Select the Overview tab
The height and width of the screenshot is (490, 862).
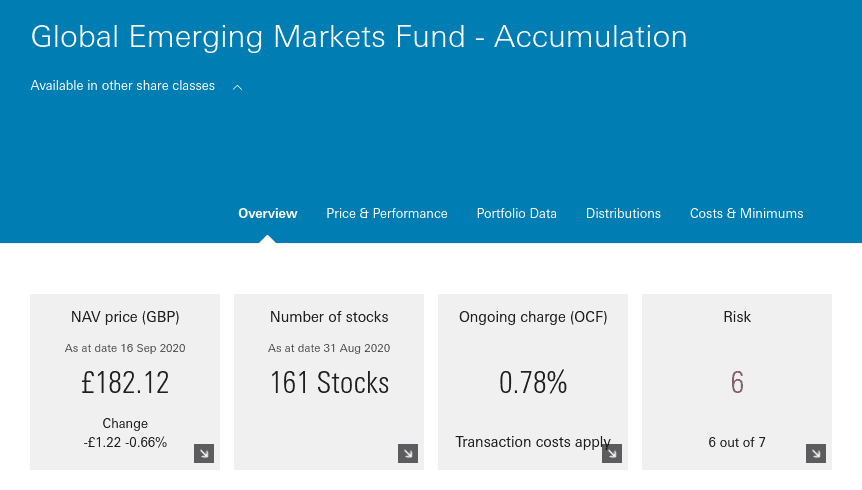pyautogui.click(x=268, y=213)
